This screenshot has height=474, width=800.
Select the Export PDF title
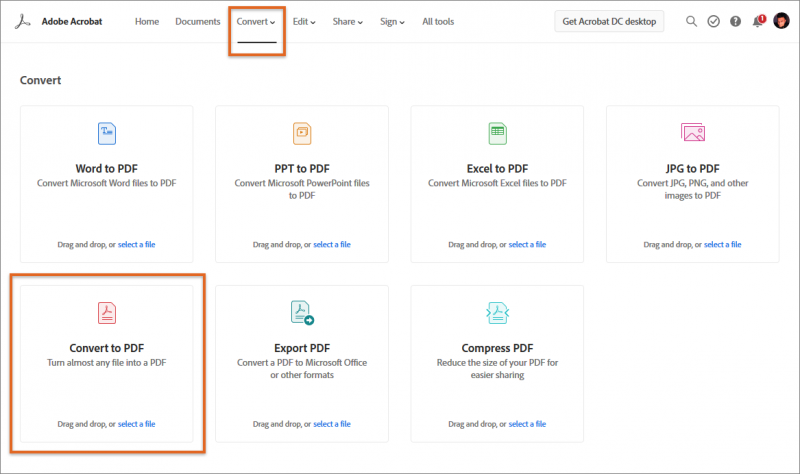(302, 348)
